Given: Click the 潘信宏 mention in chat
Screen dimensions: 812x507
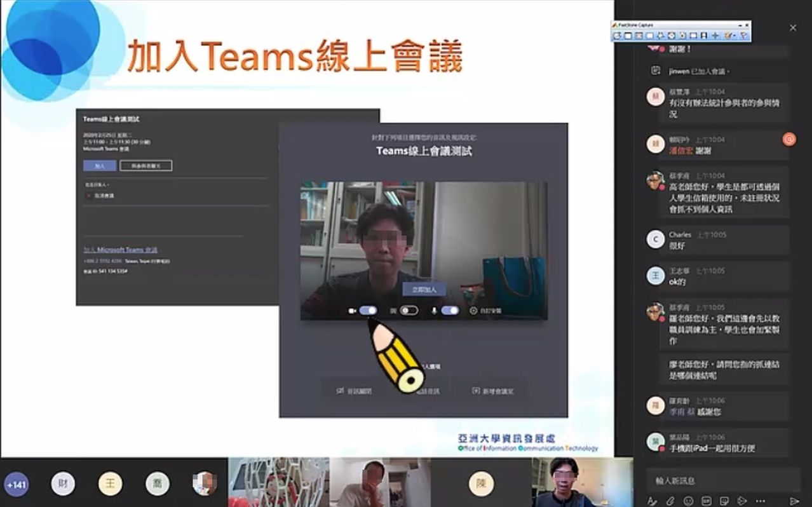Looking at the screenshot, I should [680, 151].
